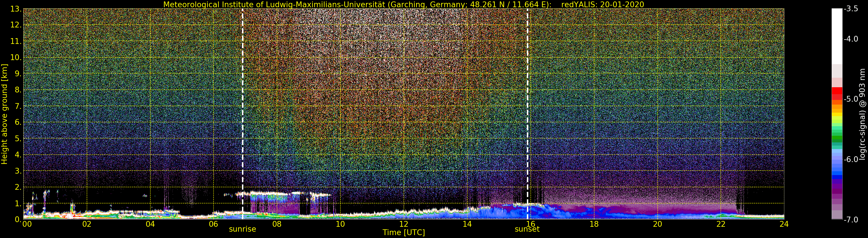Click the colorbar label 'log(rc-signal) @903 nm'
This screenshot has width=868, height=238.
click(862, 114)
